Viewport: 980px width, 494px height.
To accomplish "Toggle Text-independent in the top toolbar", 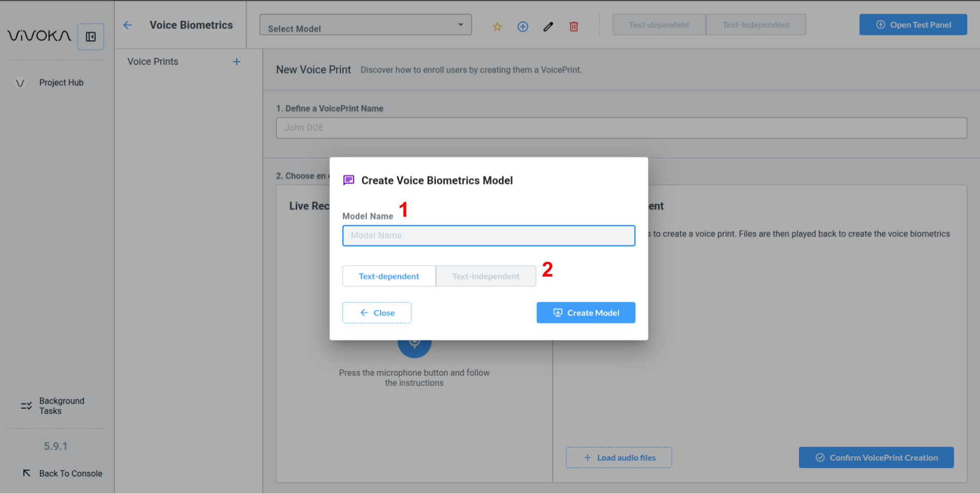I will (756, 25).
